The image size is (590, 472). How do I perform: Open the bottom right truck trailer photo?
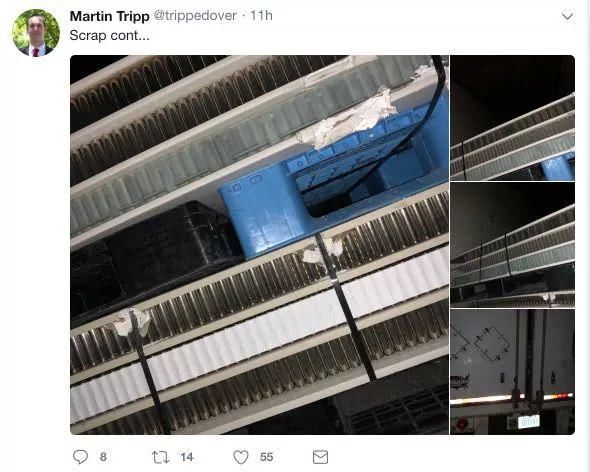click(x=512, y=372)
